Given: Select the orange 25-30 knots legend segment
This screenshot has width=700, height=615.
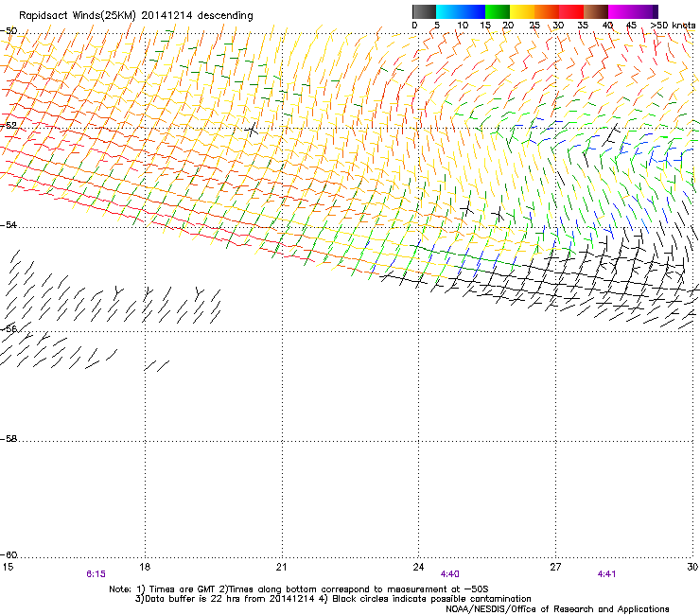Looking at the screenshot, I should click(x=547, y=11).
